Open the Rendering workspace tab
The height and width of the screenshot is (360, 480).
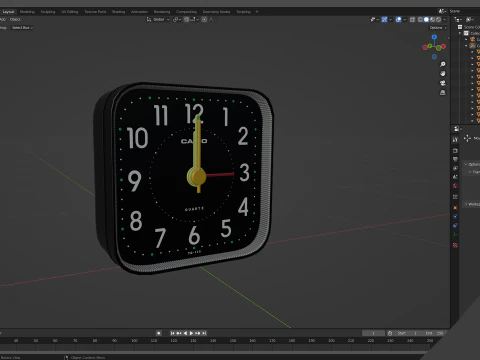(162, 12)
